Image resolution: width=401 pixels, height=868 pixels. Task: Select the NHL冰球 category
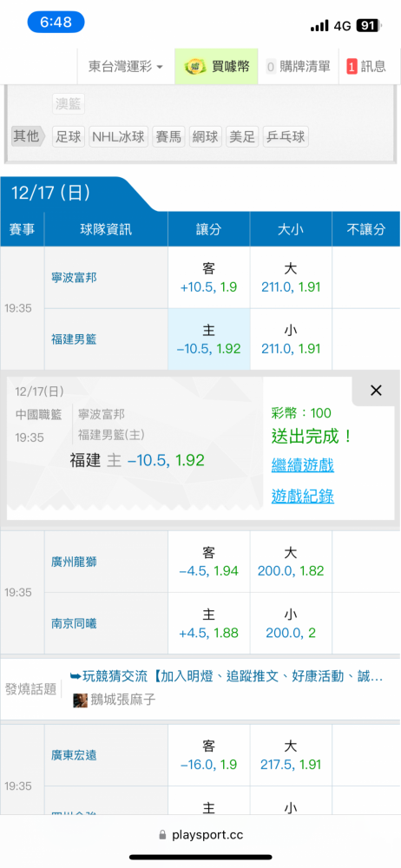(x=119, y=137)
